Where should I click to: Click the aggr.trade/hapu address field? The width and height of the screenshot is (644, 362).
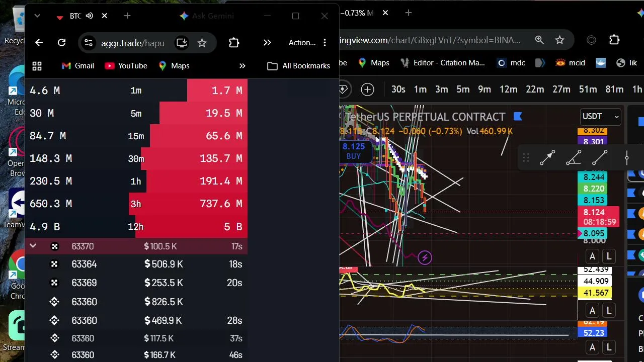click(x=133, y=43)
